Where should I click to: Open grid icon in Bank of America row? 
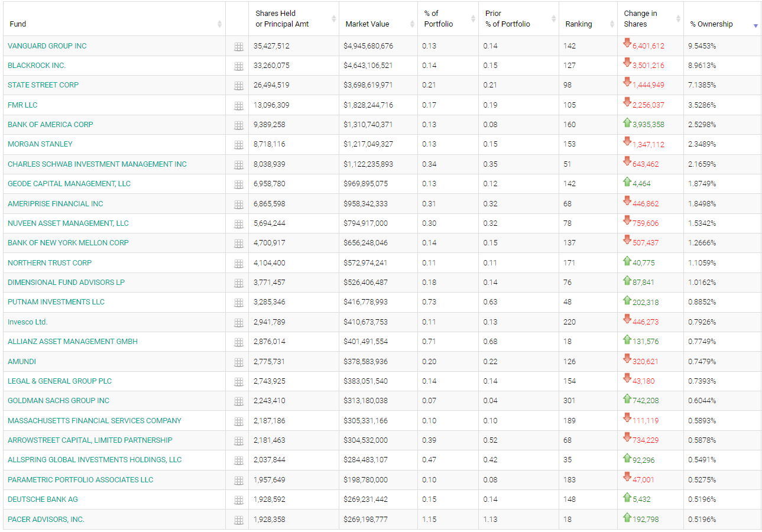[239, 125]
